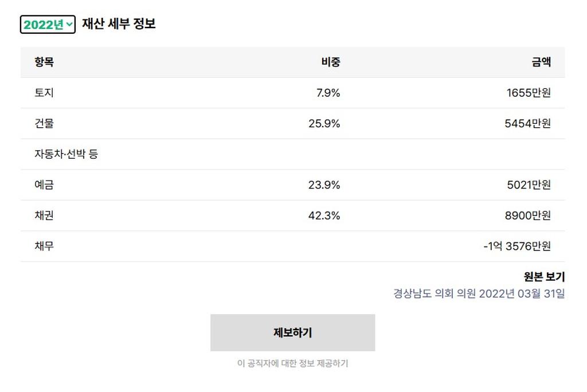This screenshot has width=587, height=392.
Task: Click the 항목 column header
Action: click(44, 62)
